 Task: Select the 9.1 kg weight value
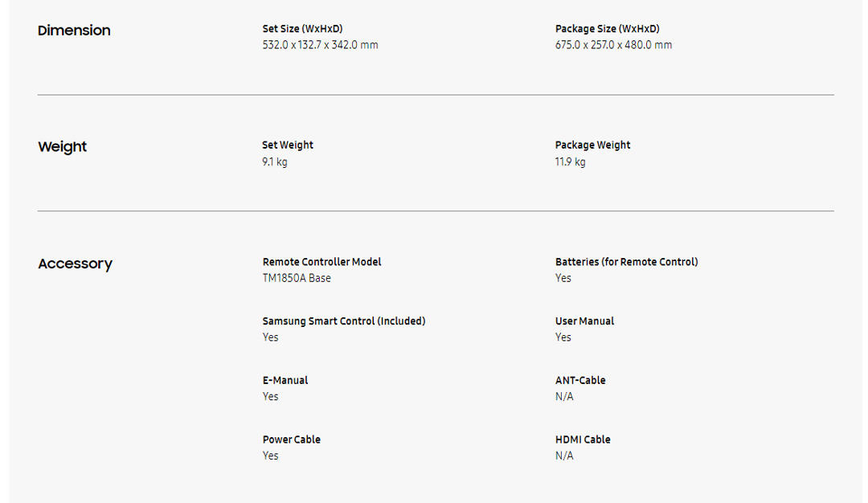[x=275, y=162]
